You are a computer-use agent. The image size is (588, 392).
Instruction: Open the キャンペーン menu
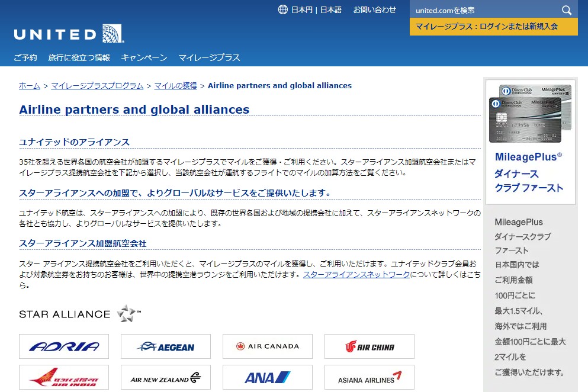click(x=144, y=57)
